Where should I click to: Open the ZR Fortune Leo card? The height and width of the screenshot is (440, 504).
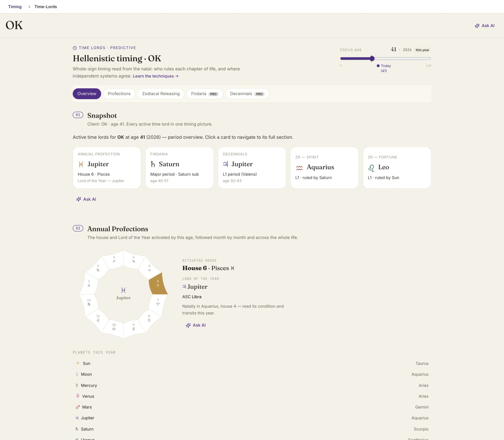coord(397,168)
